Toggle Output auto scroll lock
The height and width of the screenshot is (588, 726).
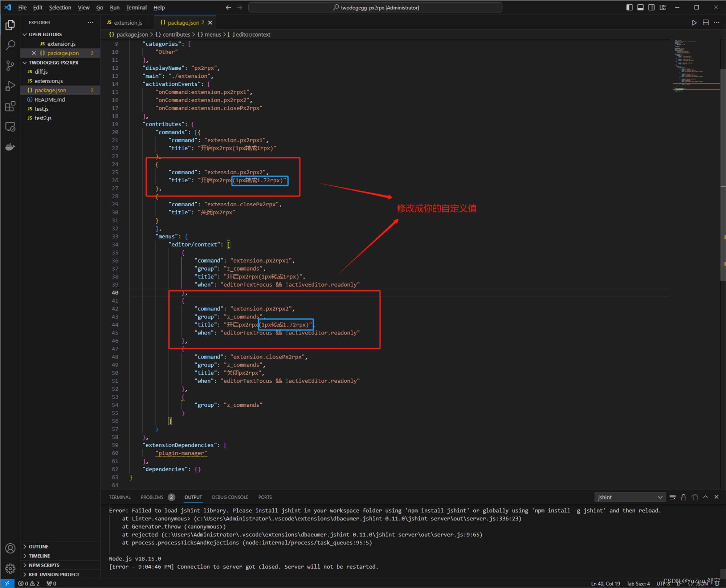coord(684,497)
